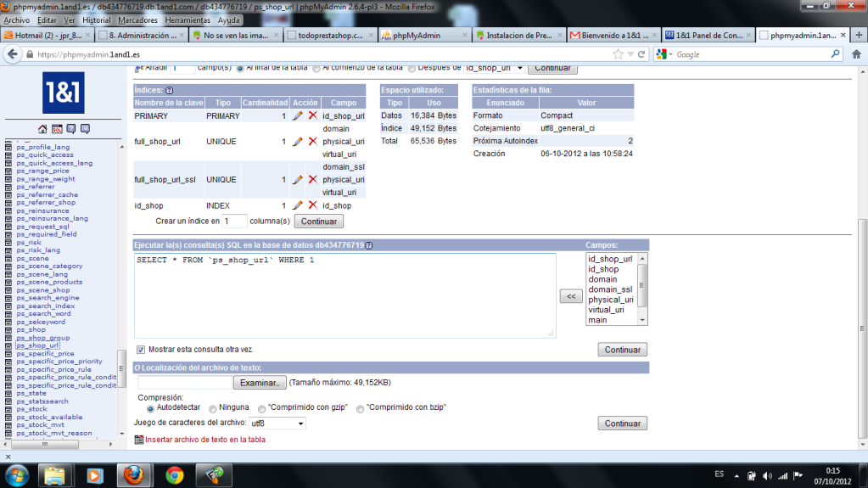868x488 pixels.
Task: Click the main page vertical scrollbar
Action: coord(862,328)
